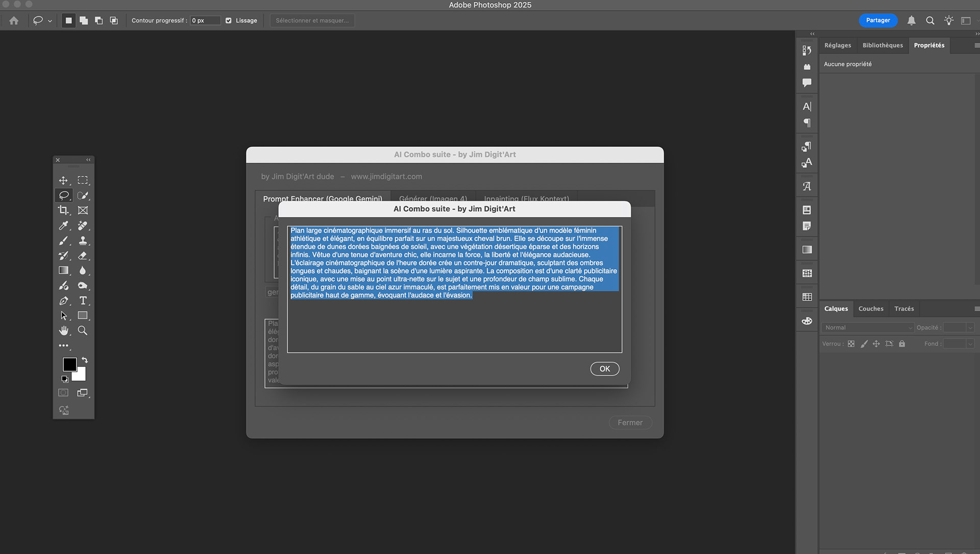The height and width of the screenshot is (554, 980).
Task: Open the Normal blend mode dropdown
Action: [868, 328]
